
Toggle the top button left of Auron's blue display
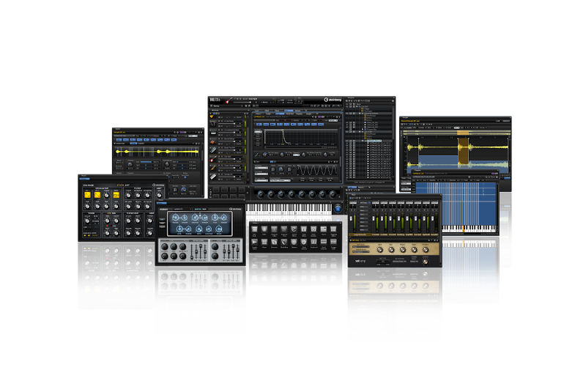coord(162,219)
